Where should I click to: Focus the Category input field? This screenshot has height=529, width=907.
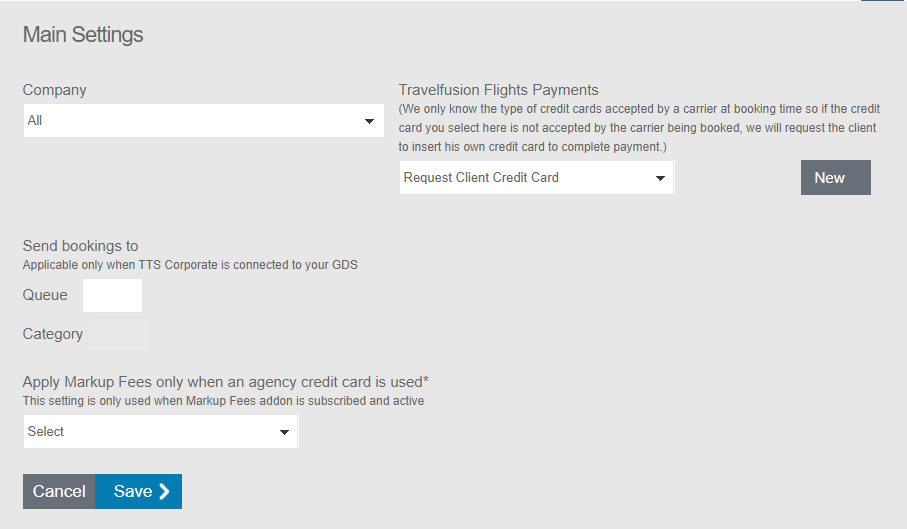click(118, 335)
